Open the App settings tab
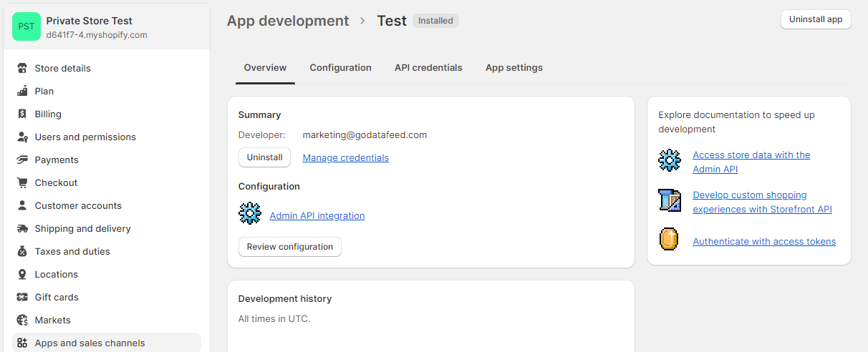This screenshot has width=868, height=352. [514, 68]
